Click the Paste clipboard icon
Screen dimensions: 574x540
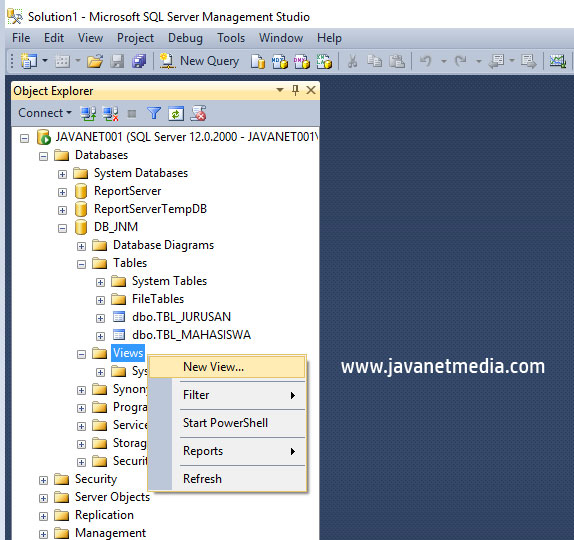pyautogui.click(x=397, y=61)
